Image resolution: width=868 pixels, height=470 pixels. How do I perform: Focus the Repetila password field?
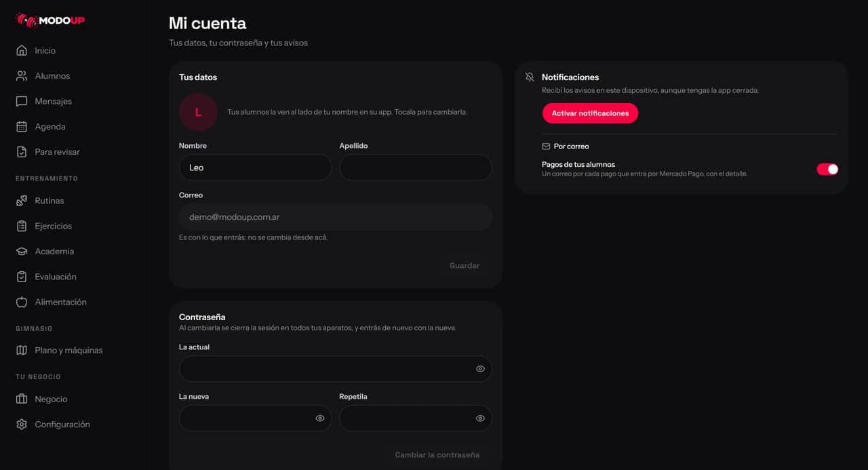click(416, 418)
